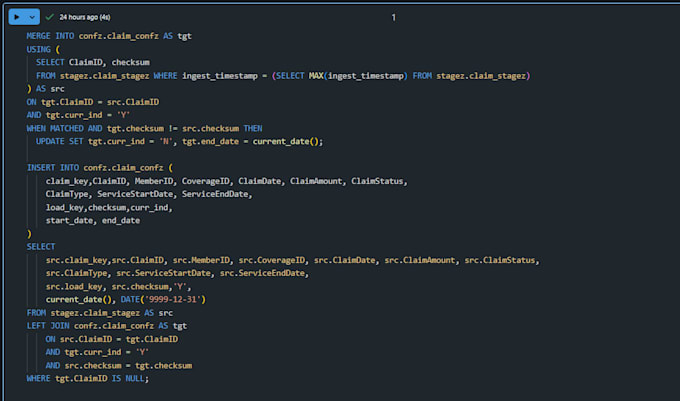The image size is (680, 401).
Task: Click 'start_date, end_date' column line
Action: pos(93,221)
